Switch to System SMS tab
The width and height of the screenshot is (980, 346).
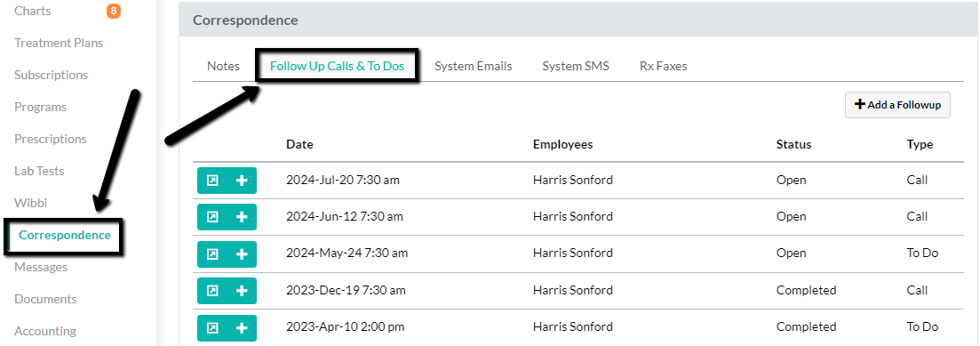click(x=575, y=67)
